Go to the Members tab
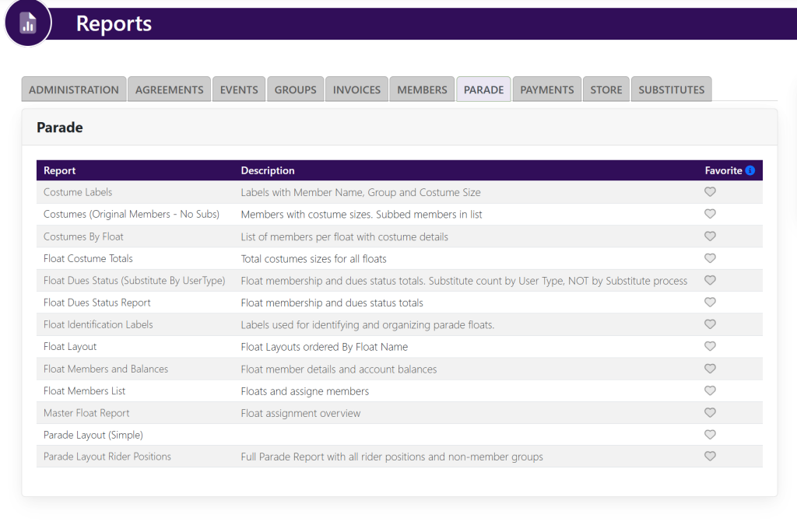 (x=422, y=89)
